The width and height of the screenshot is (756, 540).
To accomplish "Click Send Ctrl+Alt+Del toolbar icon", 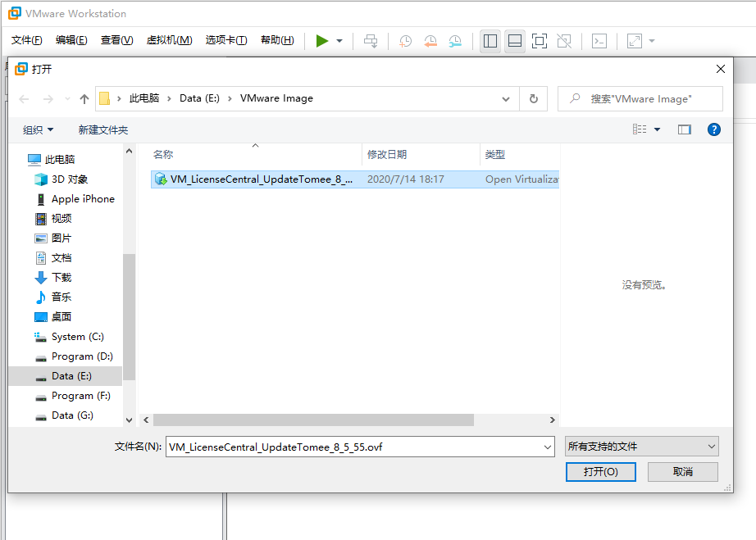I will pos(371,41).
